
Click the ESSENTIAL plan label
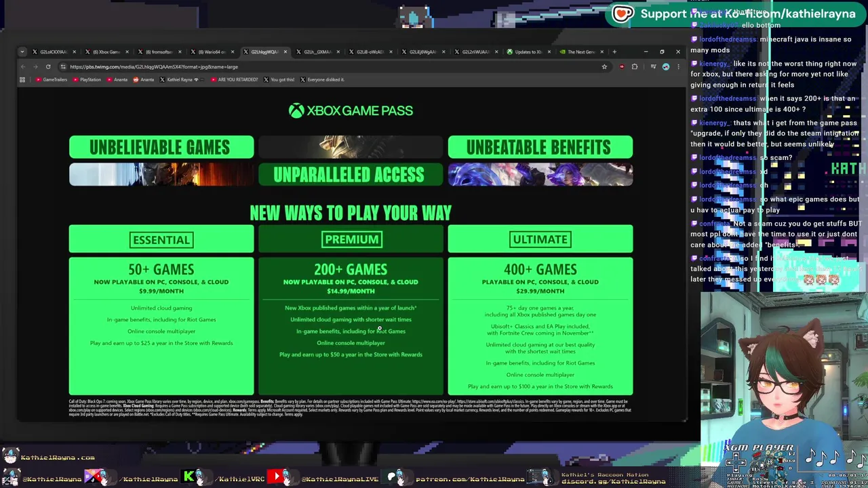(161, 239)
